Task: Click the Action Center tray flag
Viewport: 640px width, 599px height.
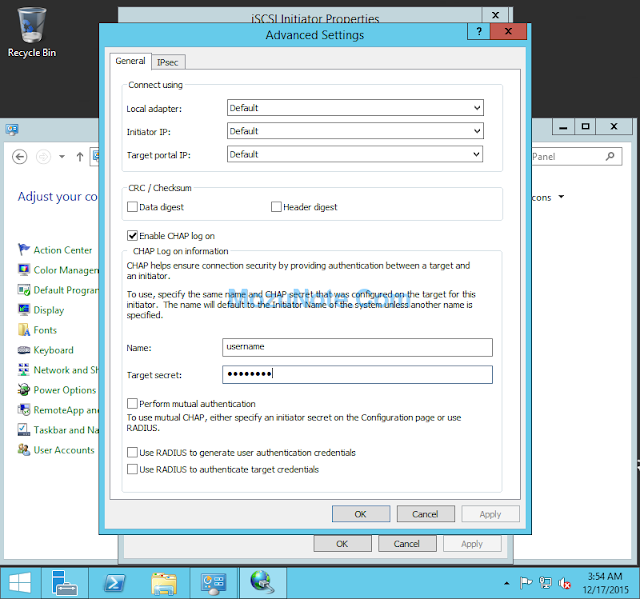Action: point(526,583)
